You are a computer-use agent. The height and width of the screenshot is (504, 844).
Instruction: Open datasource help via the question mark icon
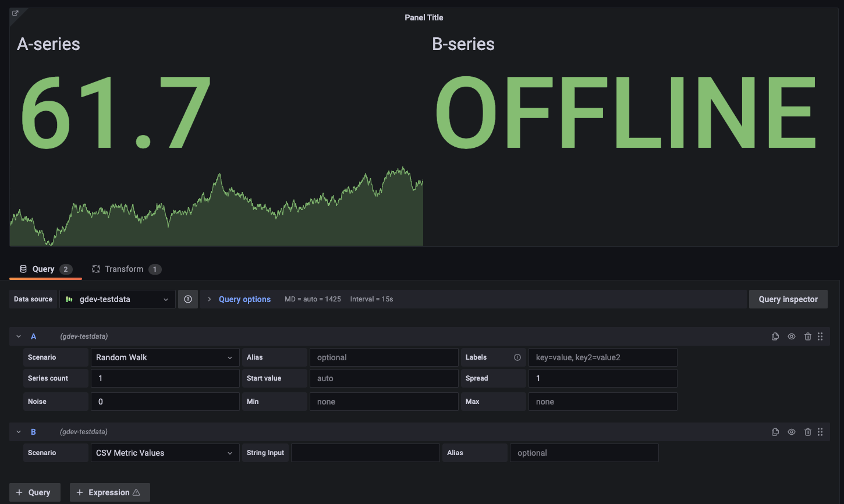[x=187, y=299]
